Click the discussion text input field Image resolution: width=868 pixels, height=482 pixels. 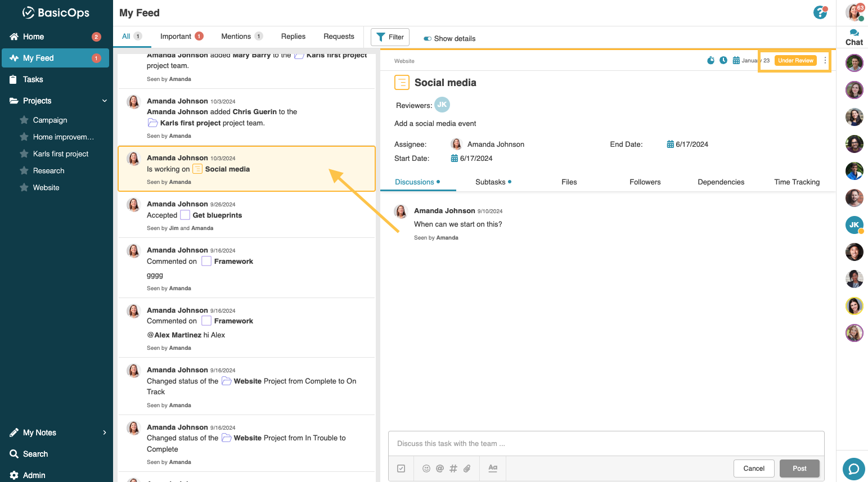(606, 444)
